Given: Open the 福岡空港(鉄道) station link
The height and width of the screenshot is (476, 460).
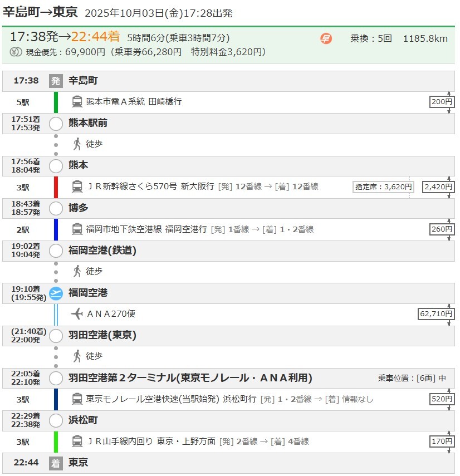Looking at the screenshot, I should pyautogui.click(x=102, y=251).
